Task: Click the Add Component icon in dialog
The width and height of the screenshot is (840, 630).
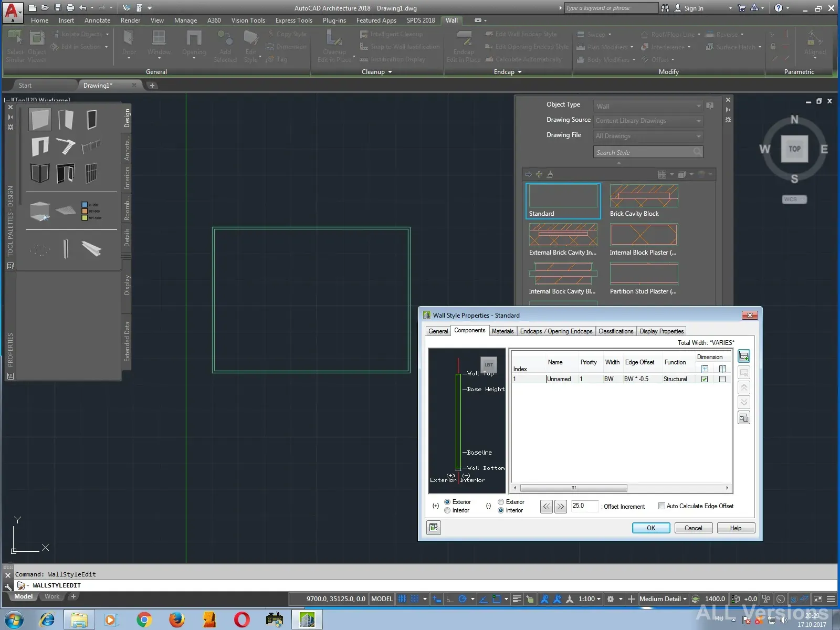Action: pyautogui.click(x=743, y=356)
